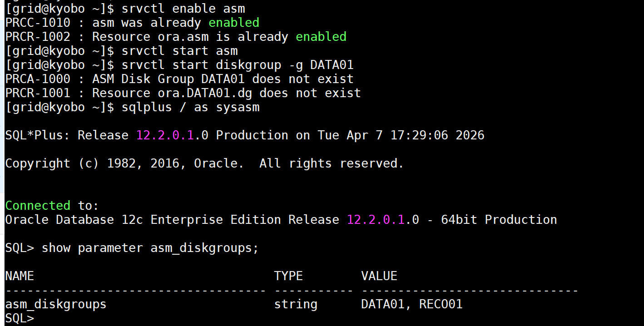The height and width of the screenshot is (326, 644).
Task: Click the 'DATA01, RECO01' value
Action: 412,304
